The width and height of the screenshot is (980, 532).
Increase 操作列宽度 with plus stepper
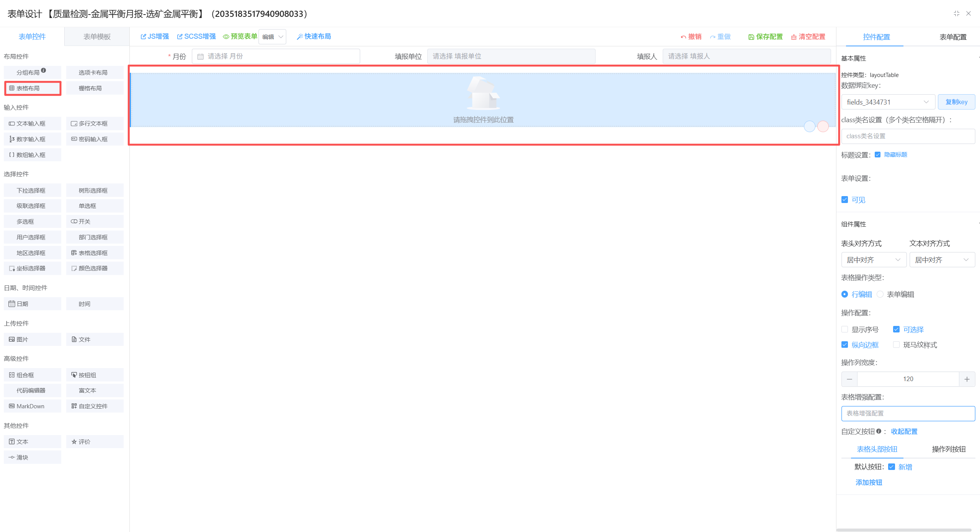click(967, 379)
